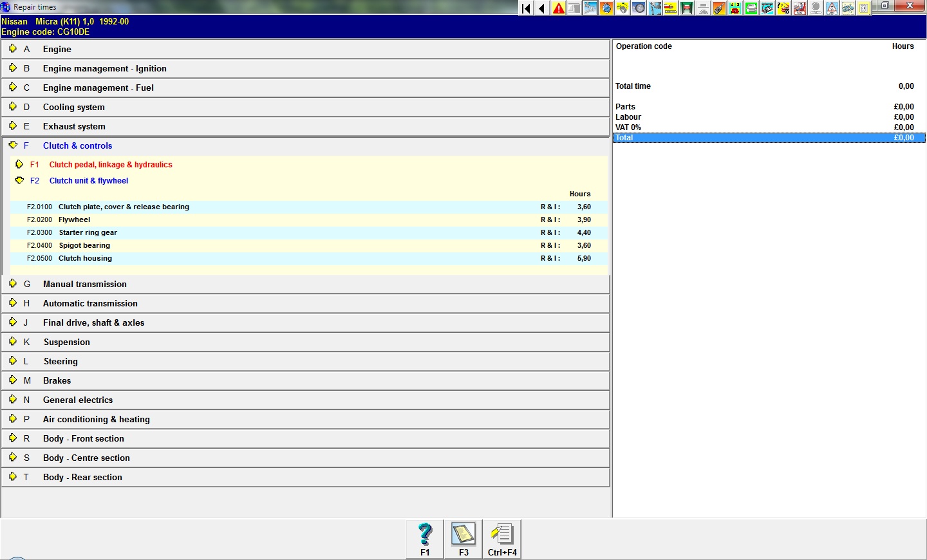Click the Ctrl+F4 document button
The height and width of the screenshot is (560, 927).
point(502,539)
